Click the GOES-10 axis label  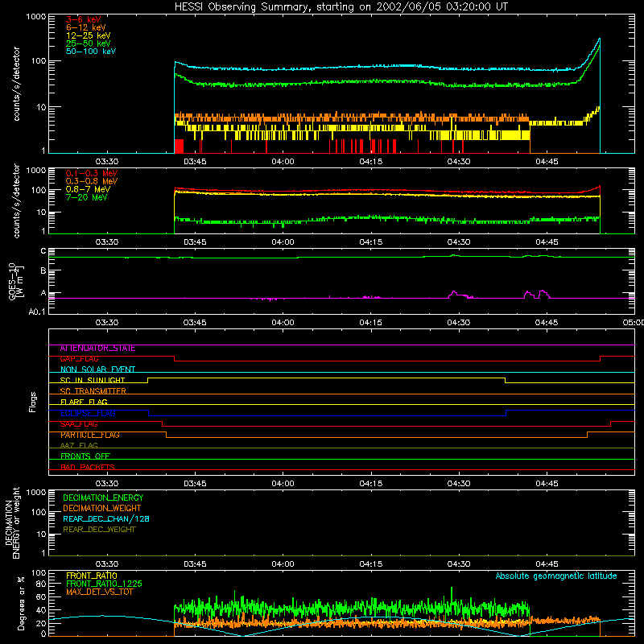tap(16, 282)
